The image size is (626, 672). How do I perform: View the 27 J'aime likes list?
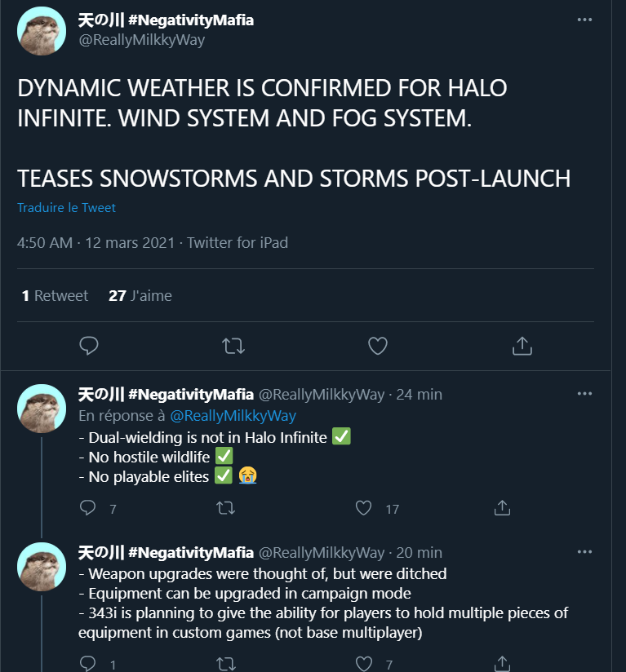140,296
